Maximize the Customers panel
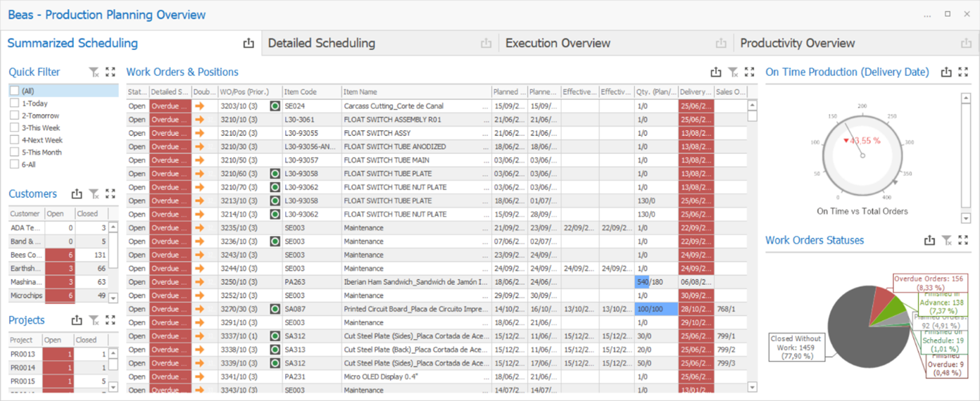 tap(111, 194)
